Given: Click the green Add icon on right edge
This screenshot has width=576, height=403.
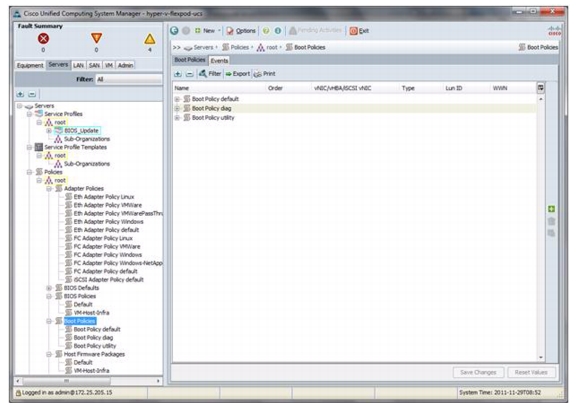Looking at the screenshot, I should [x=551, y=209].
